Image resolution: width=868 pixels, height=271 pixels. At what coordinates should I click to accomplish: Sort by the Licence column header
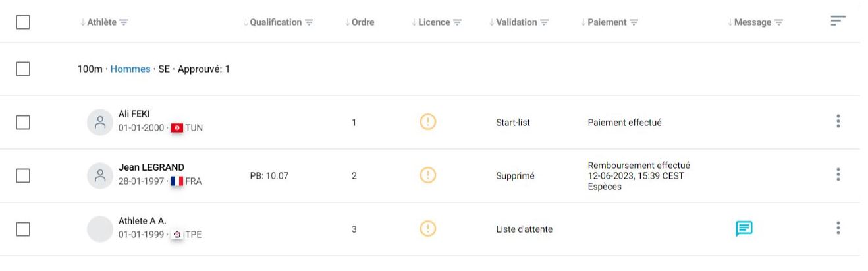431,22
